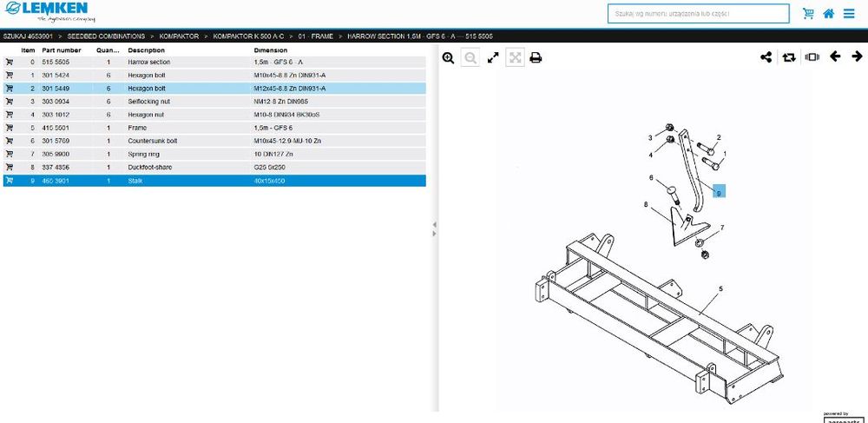Image resolution: width=868 pixels, height=423 pixels.
Task: Select the Selflocking nut row
Action: 214,102
